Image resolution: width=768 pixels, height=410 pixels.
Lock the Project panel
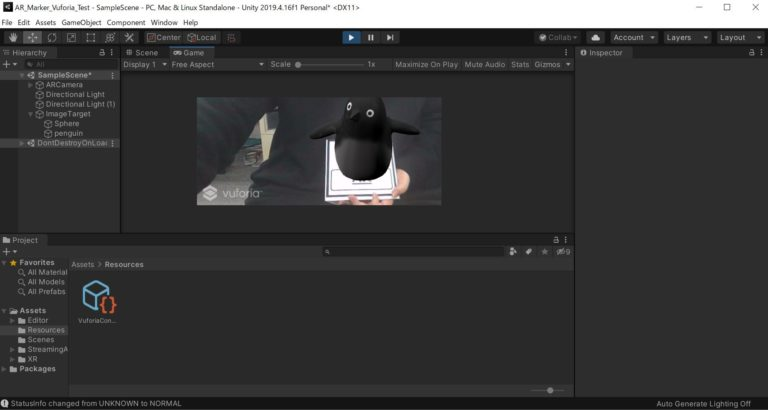click(x=556, y=240)
